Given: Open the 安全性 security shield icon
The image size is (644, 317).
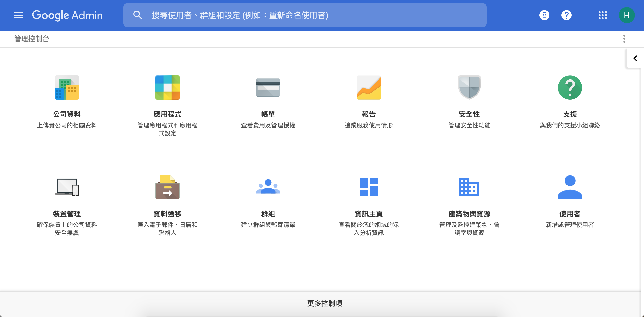Looking at the screenshot, I should tap(469, 88).
